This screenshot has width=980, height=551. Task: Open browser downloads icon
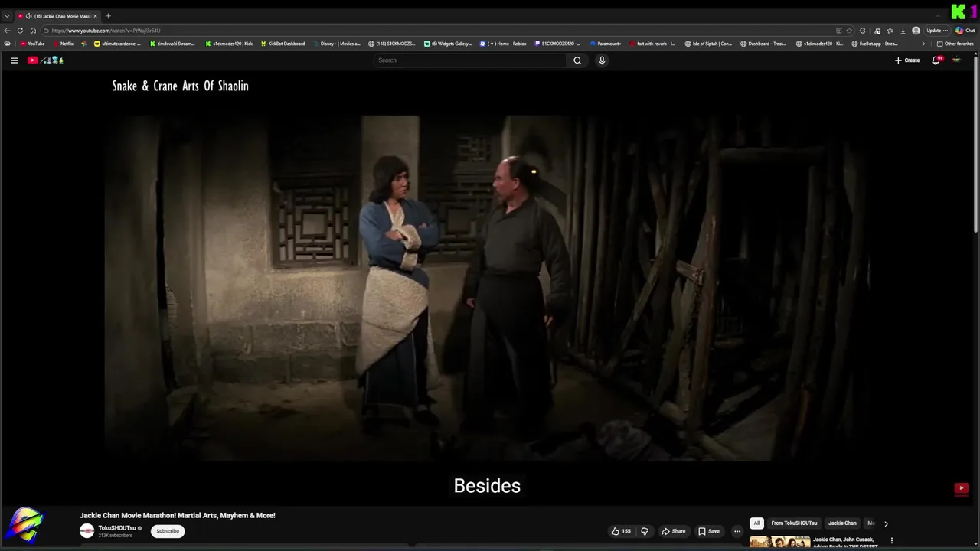(x=903, y=31)
